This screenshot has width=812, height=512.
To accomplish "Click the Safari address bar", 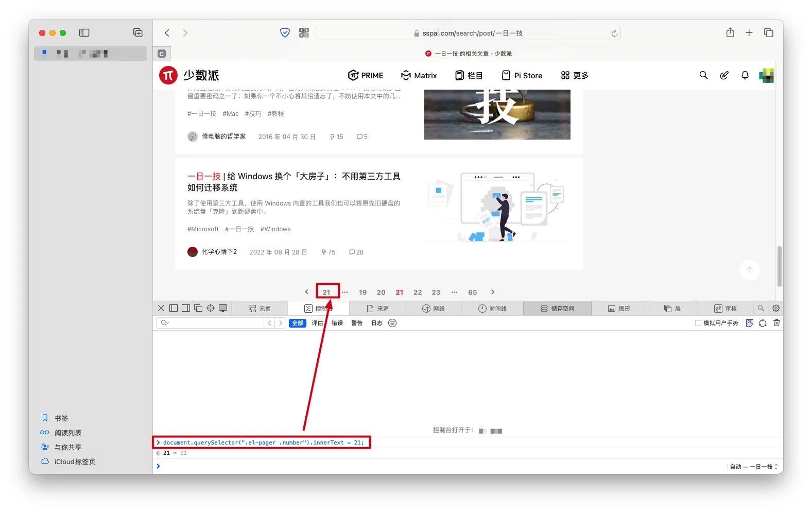I will 468,33.
